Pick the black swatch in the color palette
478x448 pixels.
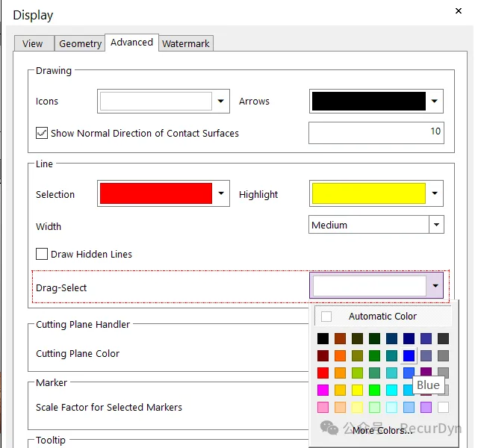point(323,338)
